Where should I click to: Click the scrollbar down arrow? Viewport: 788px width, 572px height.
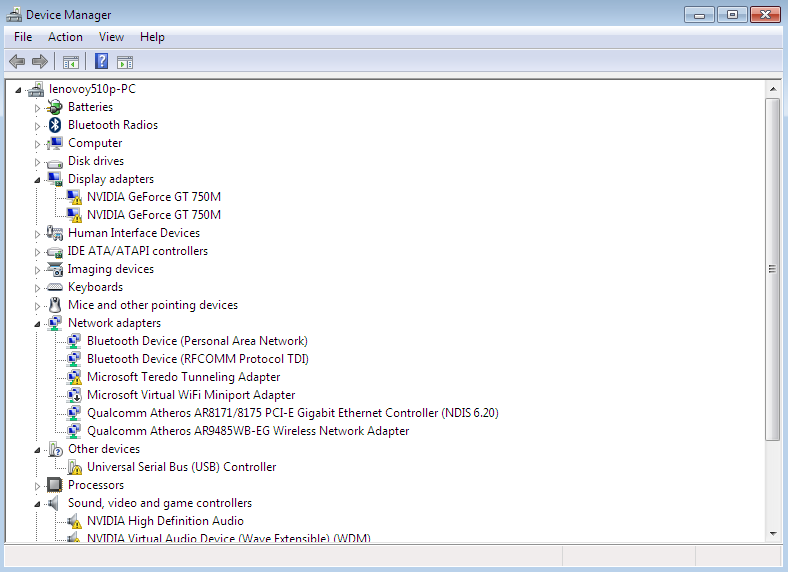coord(773,534)
